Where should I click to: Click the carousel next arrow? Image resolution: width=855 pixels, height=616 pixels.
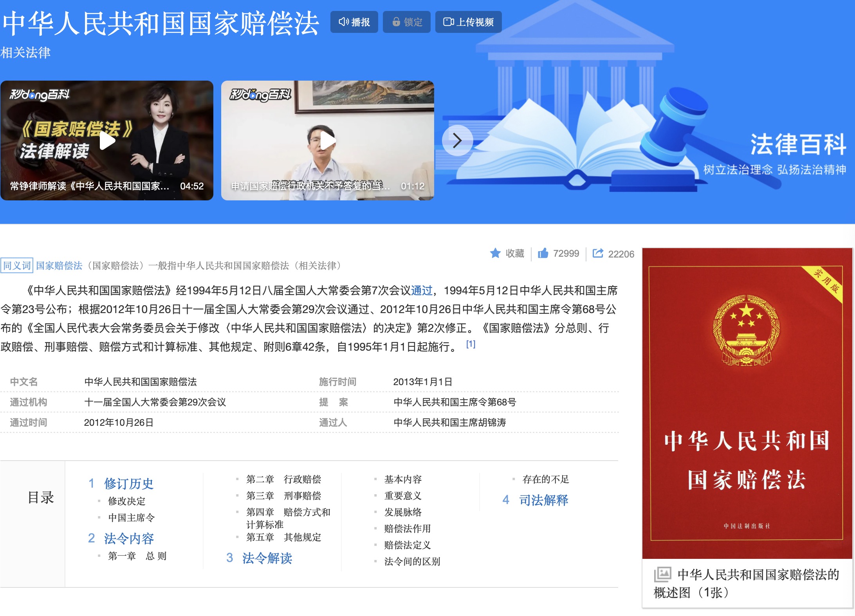(457, 140)
